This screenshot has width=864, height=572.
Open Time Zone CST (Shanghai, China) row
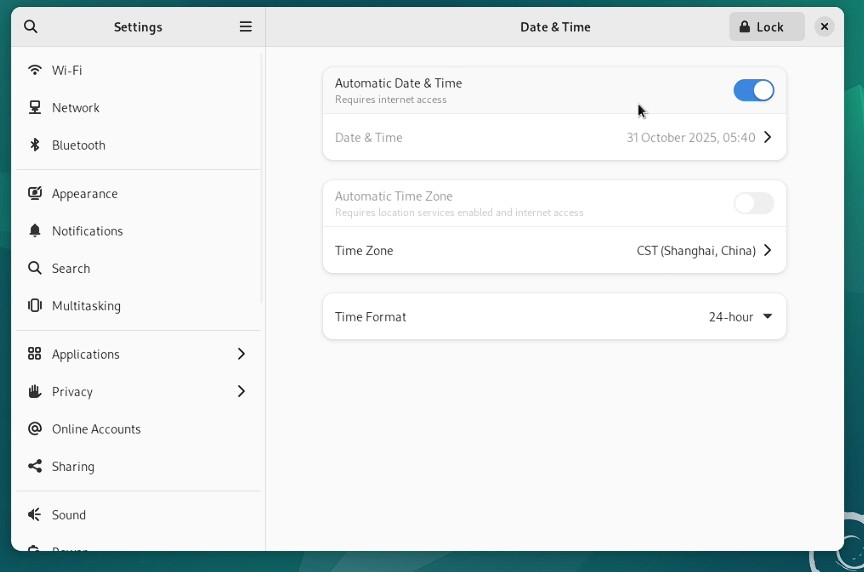(554, 251)
